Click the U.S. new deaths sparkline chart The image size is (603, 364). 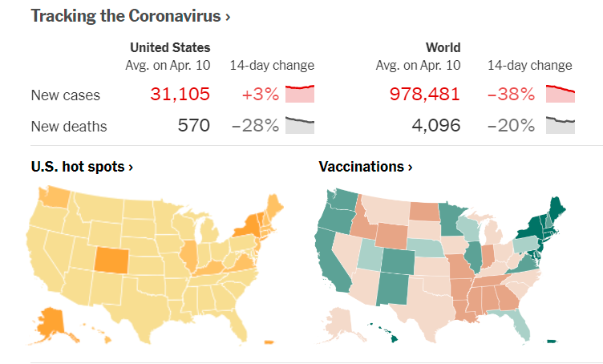[300, 125]
